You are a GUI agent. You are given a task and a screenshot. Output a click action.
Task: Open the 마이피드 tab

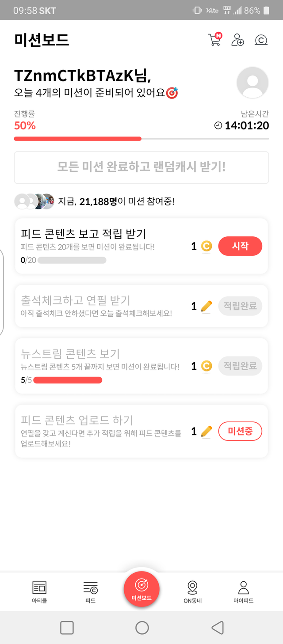[x=243, y=592]
